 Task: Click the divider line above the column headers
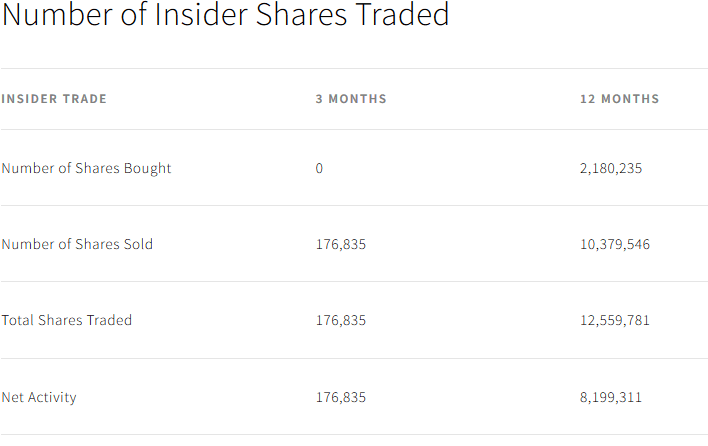pos(354,68)
